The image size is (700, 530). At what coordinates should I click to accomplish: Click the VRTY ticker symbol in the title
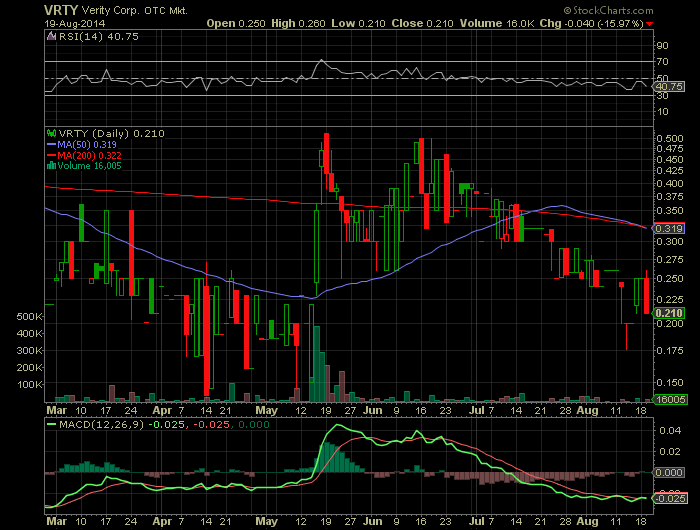[x=61, y=10]
